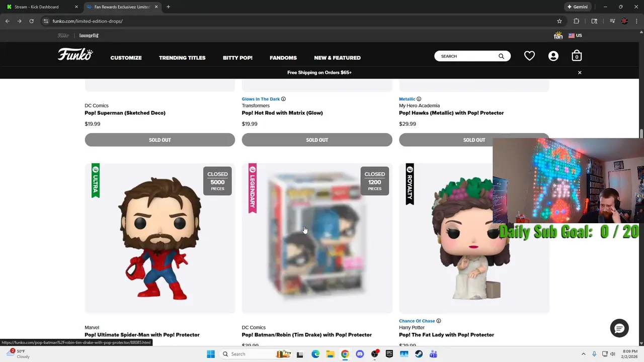The height and width of the screenshot is (362, 644).
Task: Click Sold Out button under Hawks
Action: pos(474,140)
